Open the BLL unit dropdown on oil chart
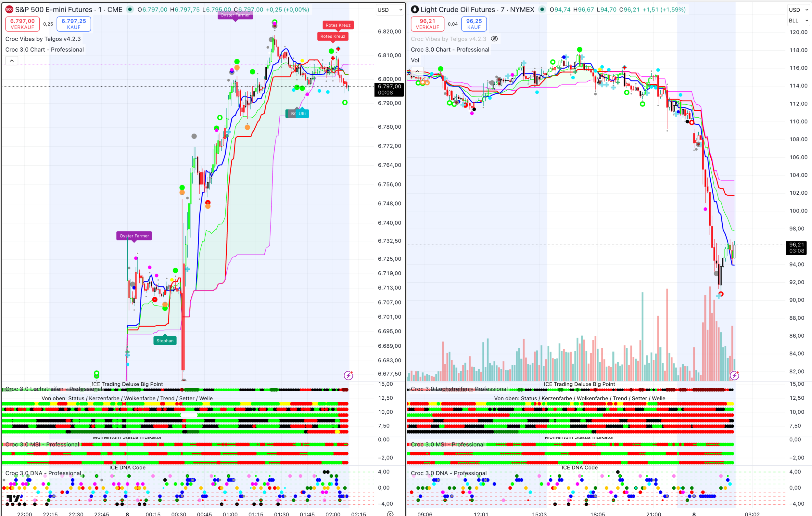Screen dimensions: 812x516 (798, 20)
